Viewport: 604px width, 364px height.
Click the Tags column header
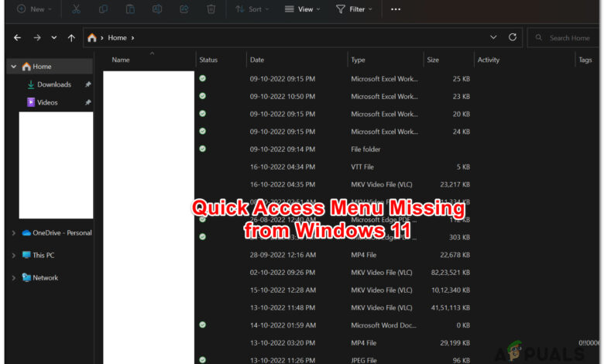(585, 60)
